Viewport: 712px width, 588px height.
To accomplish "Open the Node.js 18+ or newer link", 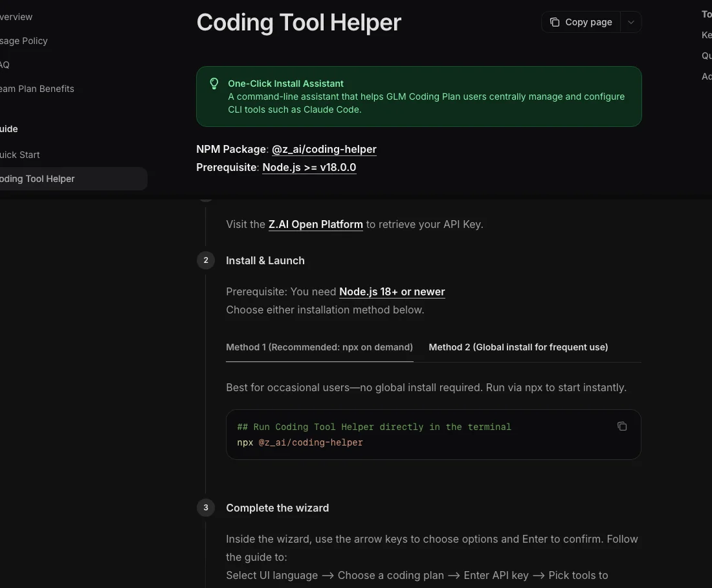I will (392, 291).
